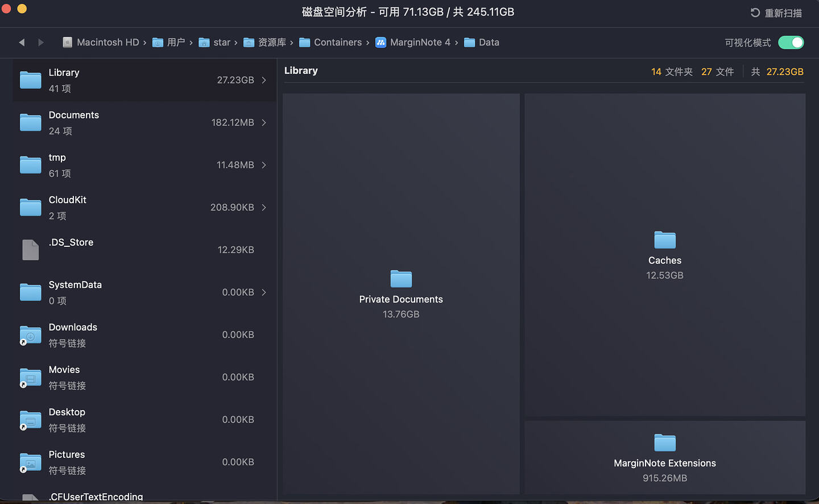Click the Private Documents folder icon
Viewport: 819px width, 504px height.
coord(401,279)
